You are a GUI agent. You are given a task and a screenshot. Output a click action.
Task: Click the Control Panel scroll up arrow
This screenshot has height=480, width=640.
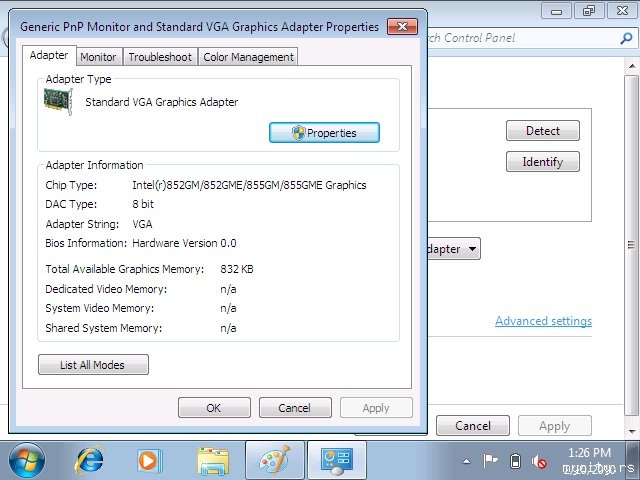[x=632, y=66]
